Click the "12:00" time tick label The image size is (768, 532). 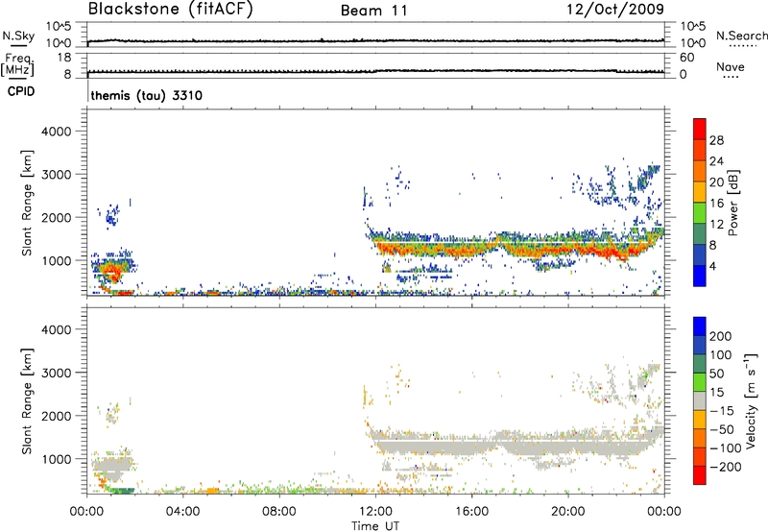(375, 512)
